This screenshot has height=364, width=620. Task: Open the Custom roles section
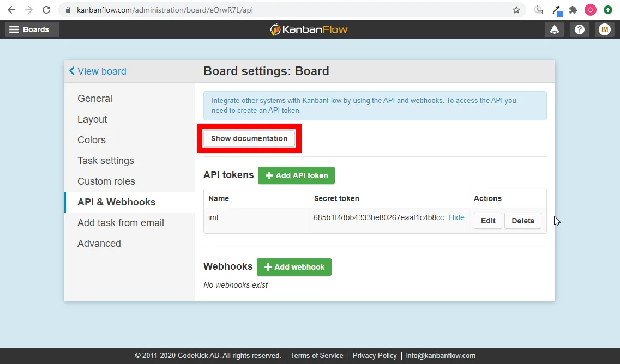[106, 181]
